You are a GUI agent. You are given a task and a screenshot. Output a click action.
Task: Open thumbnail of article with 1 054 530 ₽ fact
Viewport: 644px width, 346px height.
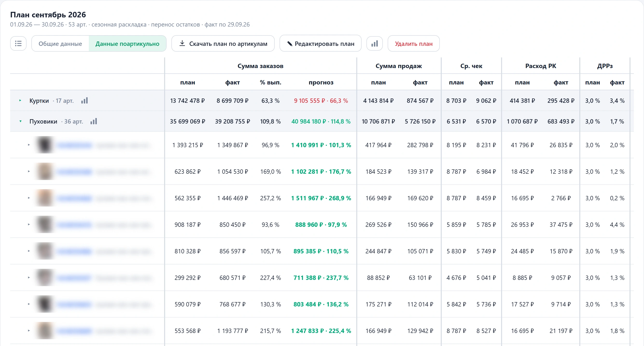pos(45,171)
